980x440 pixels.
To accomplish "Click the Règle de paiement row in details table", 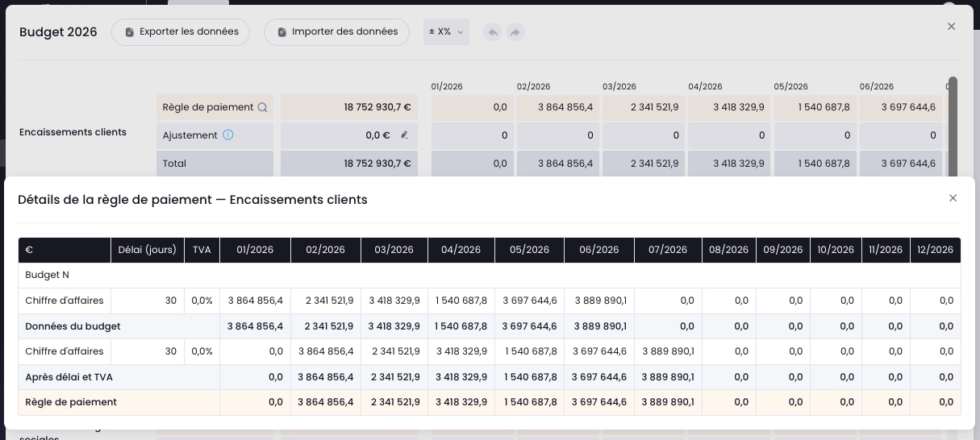I will [490, 402].
